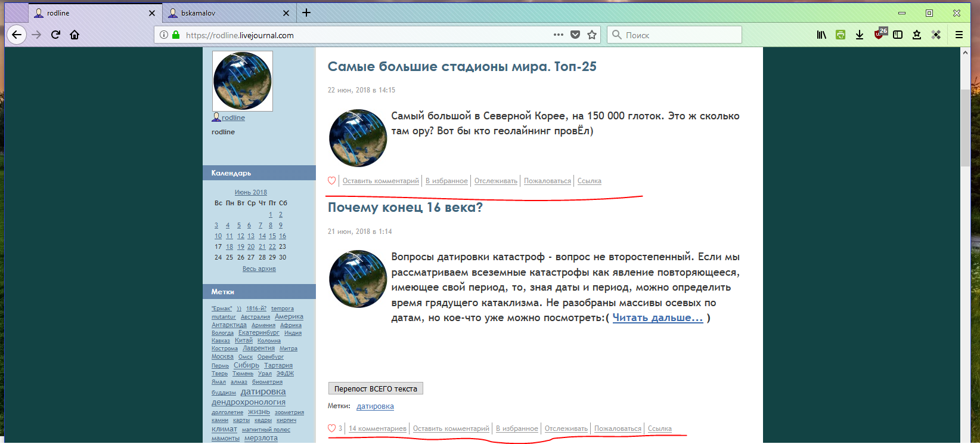Open a new browser tab

[306, 13]
